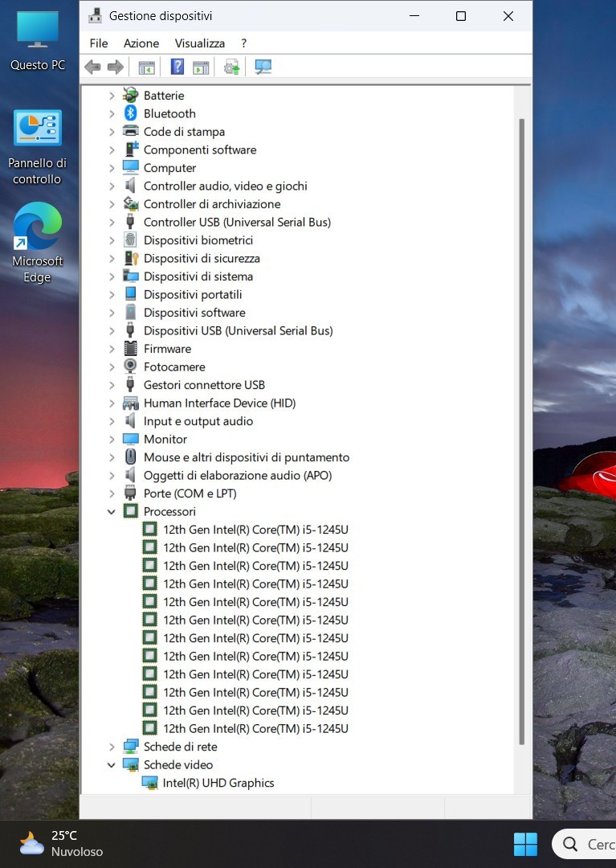Open Questo PC desktop icon

[38, 42]
